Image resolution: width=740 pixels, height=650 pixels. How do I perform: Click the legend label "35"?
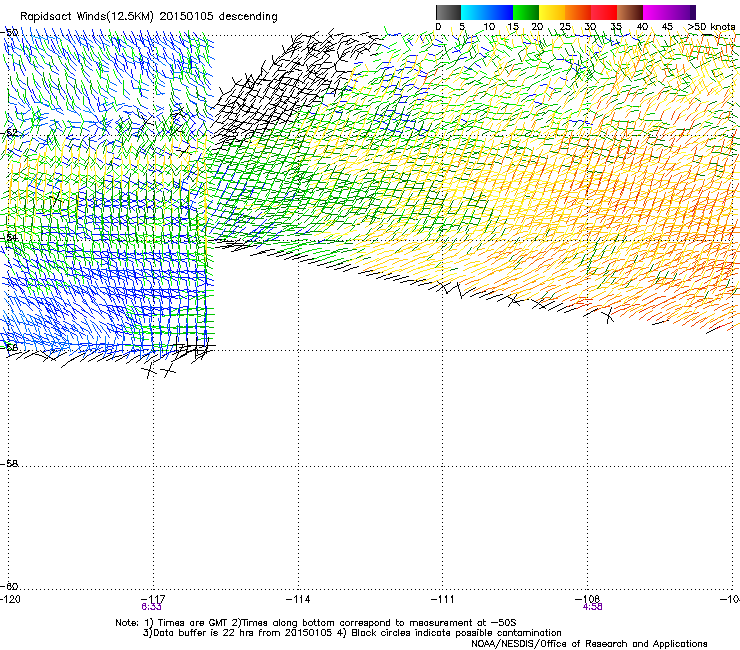[616, 27]
